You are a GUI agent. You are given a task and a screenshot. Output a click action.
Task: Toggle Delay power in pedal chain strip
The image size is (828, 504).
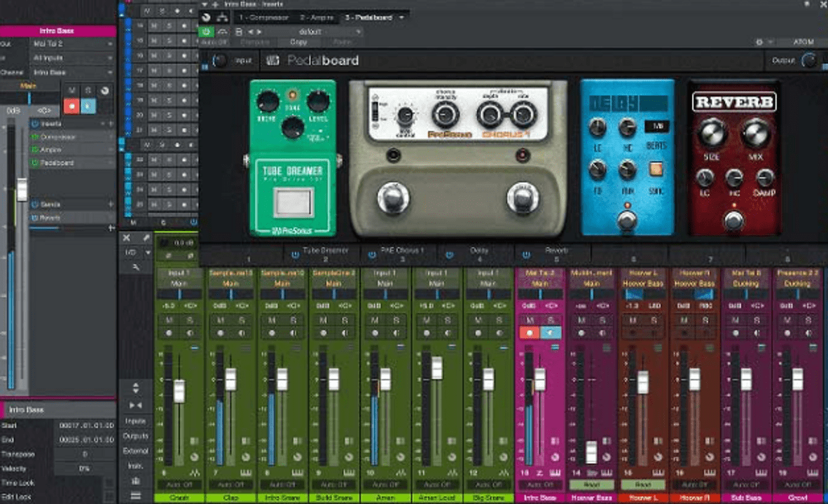click(450, 254)
